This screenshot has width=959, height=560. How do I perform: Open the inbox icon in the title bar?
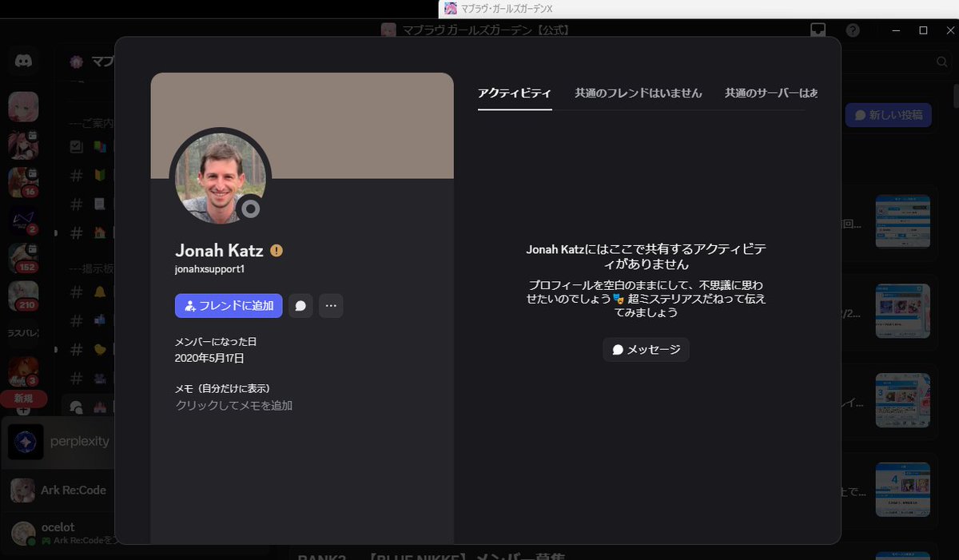tap(818, 30)
